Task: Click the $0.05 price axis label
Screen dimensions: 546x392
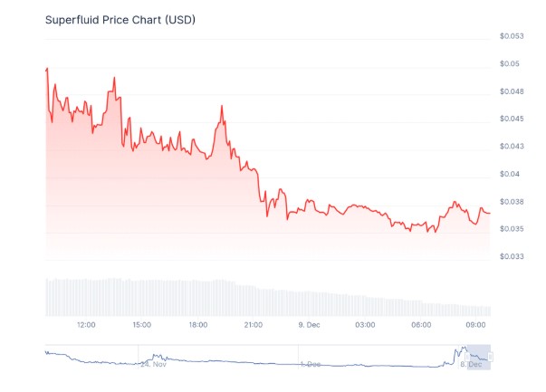Action: 509,64
